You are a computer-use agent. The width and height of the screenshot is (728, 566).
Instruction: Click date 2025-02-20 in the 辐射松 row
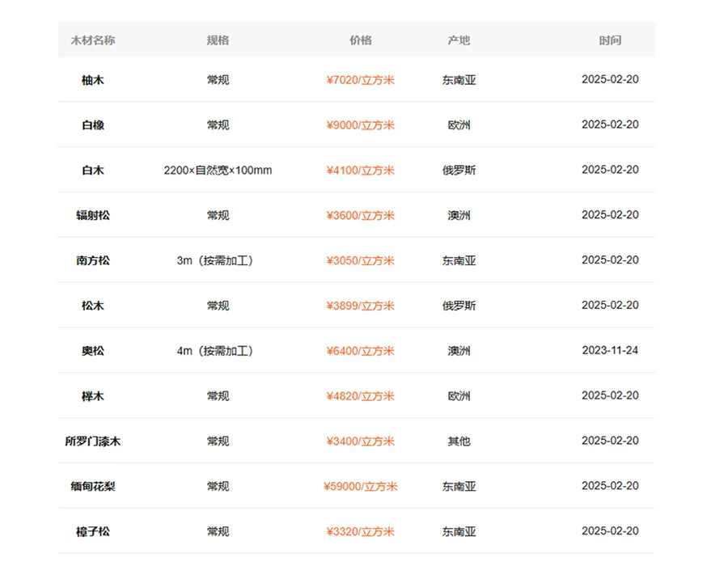coord(610,215)
